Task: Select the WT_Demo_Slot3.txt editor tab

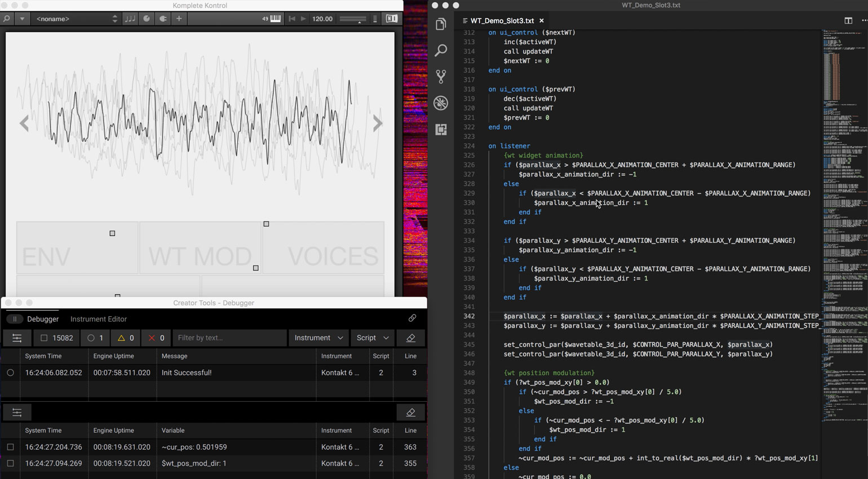Action: click(502, 21)
